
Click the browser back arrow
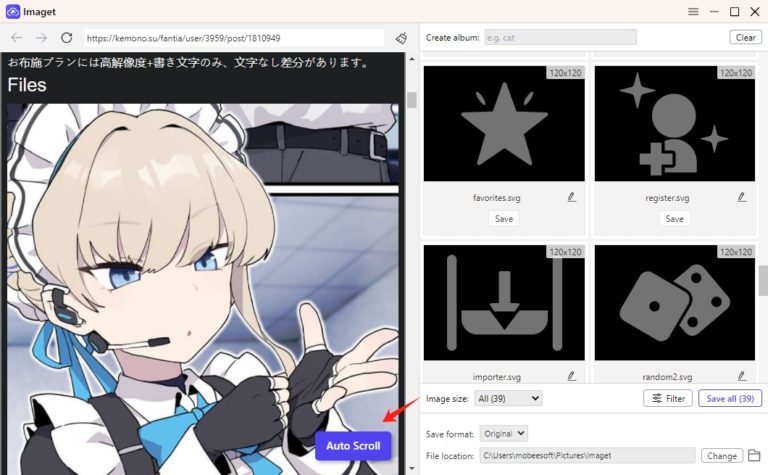(16, 38)
